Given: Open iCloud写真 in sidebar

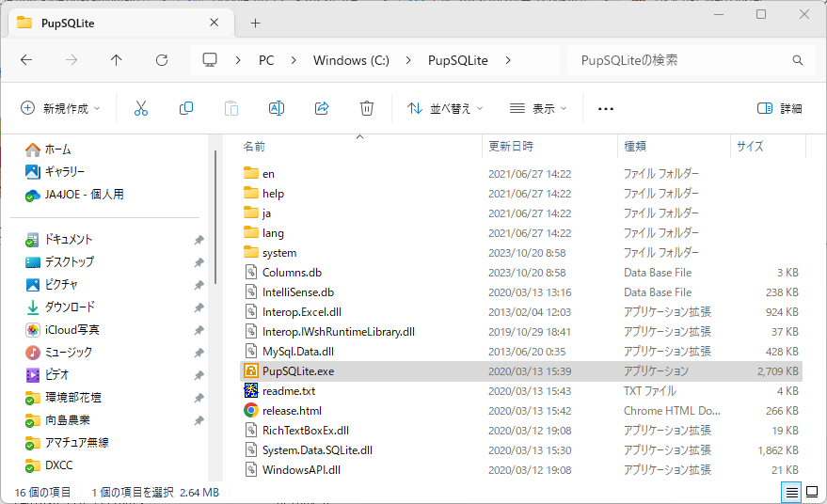Looking at the screenshot, I should click(62, 330).
